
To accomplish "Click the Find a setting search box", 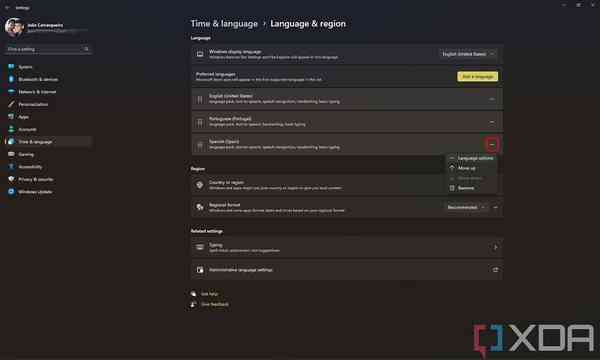I will click(48, 49).
